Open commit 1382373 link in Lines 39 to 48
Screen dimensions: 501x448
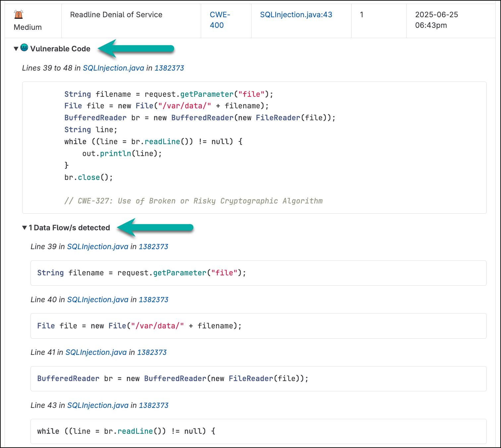pyautogui.click(x=169, y=68)
